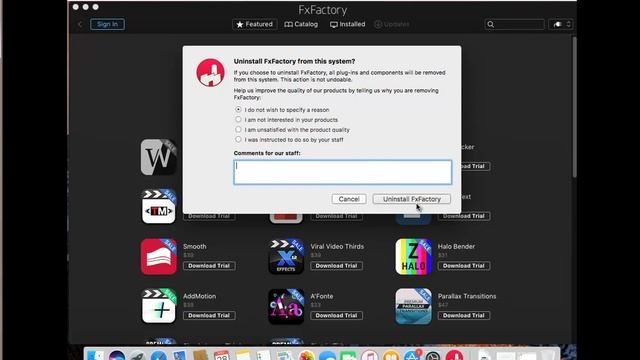
Task: Open the Halo Bender product icon
Action: 413,256
